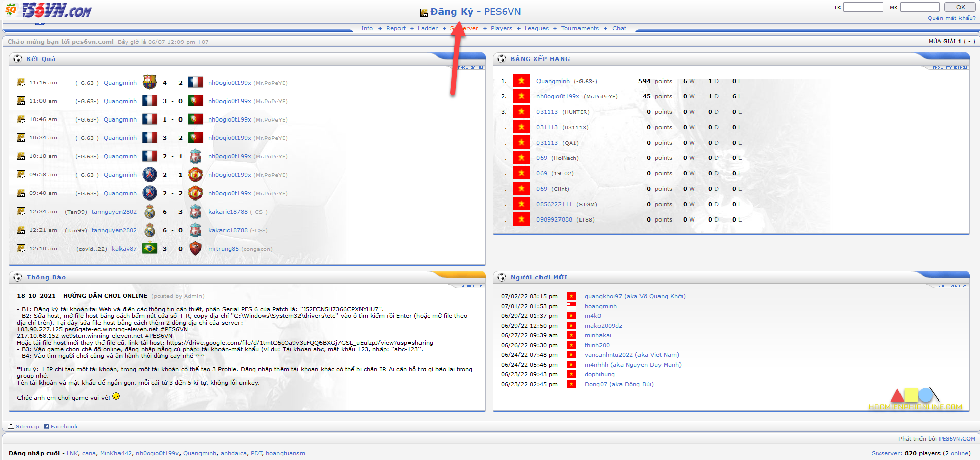Open 0856222111 (STGM) player in standings
Image resolution: width=980 pixels, height=460 pixels.
[x=554, y=204]
